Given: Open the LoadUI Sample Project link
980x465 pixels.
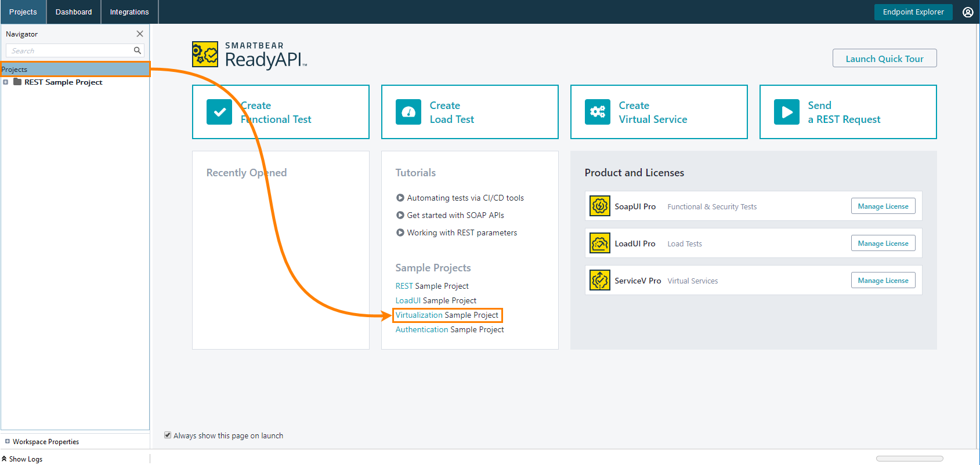Looking at the screenshot, I should (x=436, y=300).
